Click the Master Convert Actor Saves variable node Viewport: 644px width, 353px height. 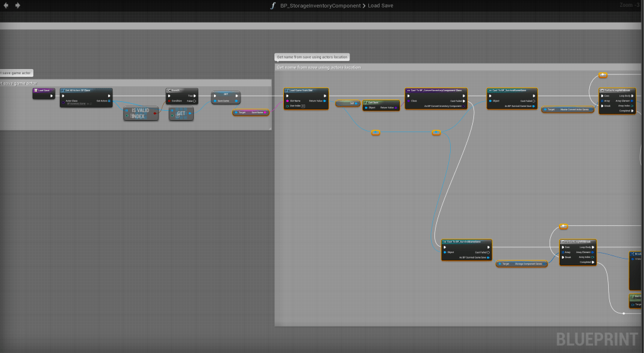568,109
